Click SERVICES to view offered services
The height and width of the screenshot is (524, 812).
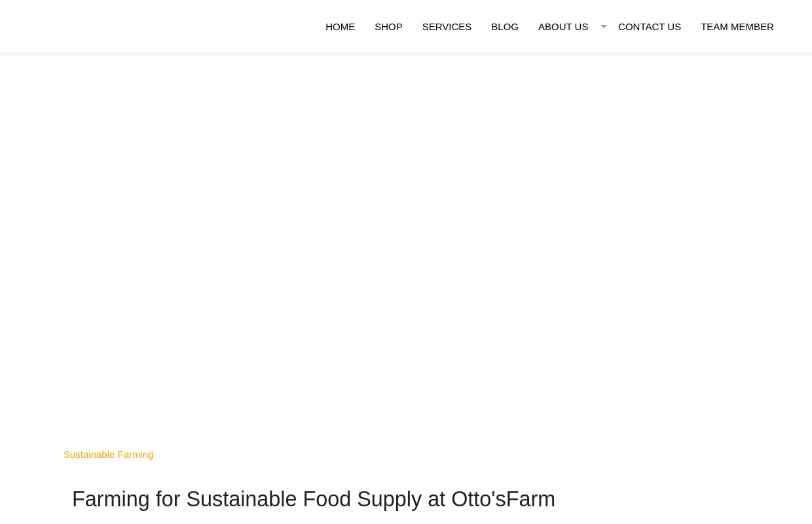(x=447, y=26)
